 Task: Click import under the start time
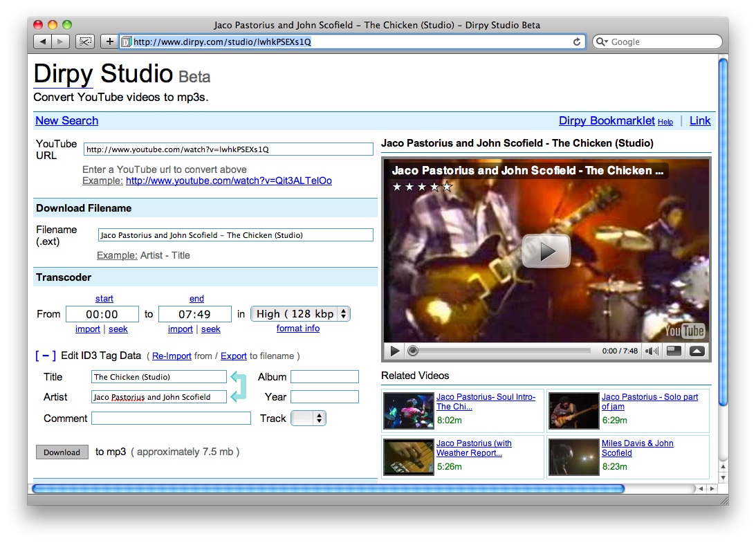(88, 329)
